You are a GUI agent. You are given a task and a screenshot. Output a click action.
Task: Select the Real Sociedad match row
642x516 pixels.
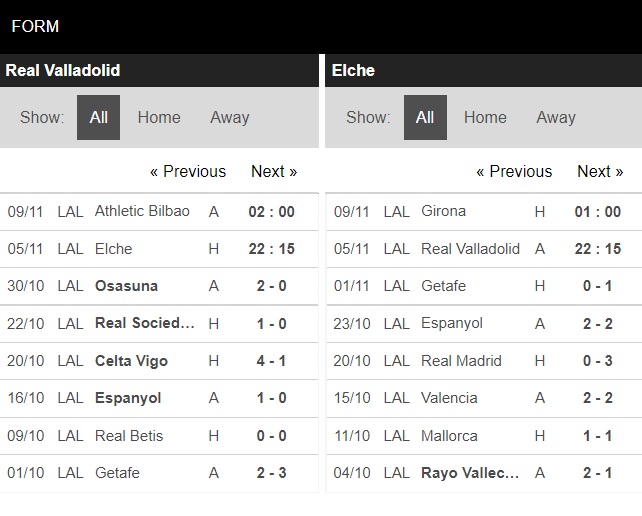(x=159, y=324)
